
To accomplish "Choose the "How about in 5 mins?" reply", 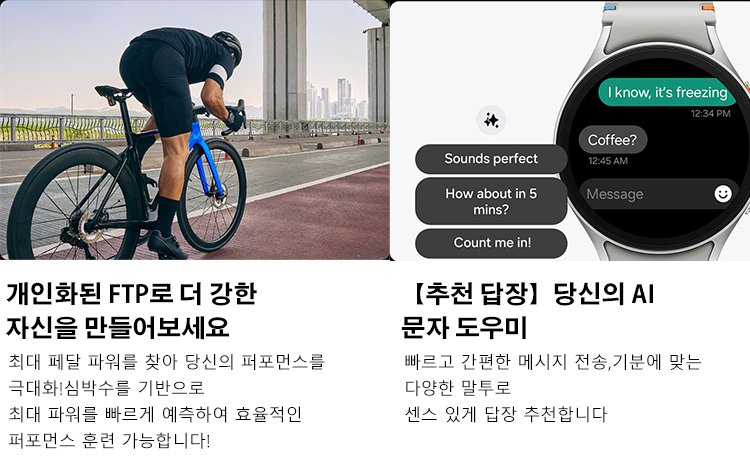I will tap(491, 201).
